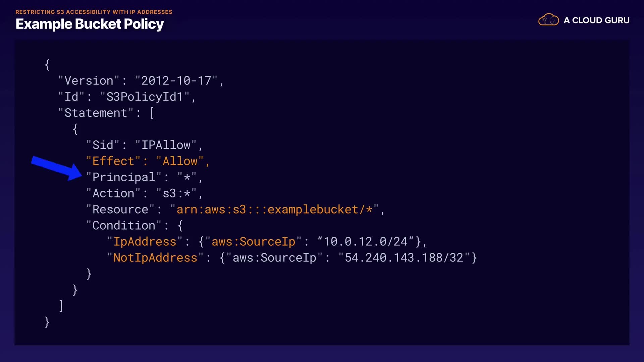The image size is (644, 362).
Task: Select the orange "NotIpAddress" condition key
Action: point(155,258)
